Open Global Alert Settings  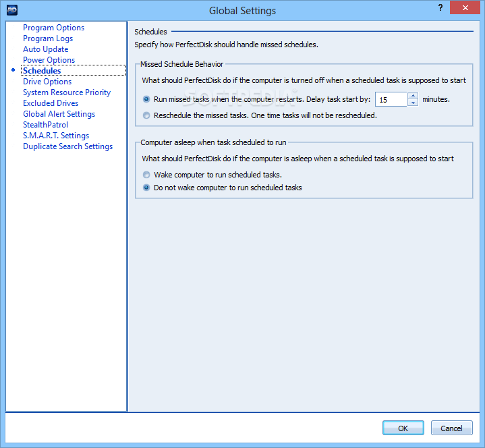(x=59, y=114)
